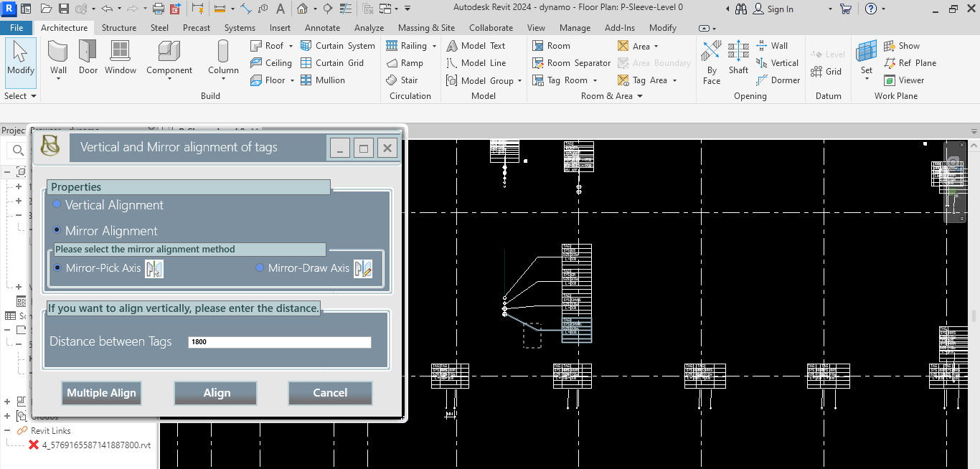980x469 pixels.
Task: Click the Mirror-Pick Axis icon
Action: (154, 269)
